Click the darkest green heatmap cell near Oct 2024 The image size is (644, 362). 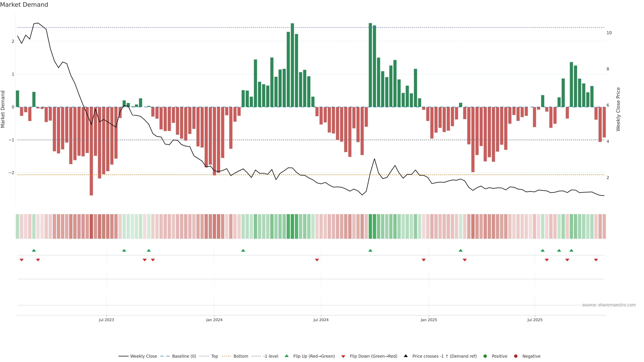click(370, 226)
